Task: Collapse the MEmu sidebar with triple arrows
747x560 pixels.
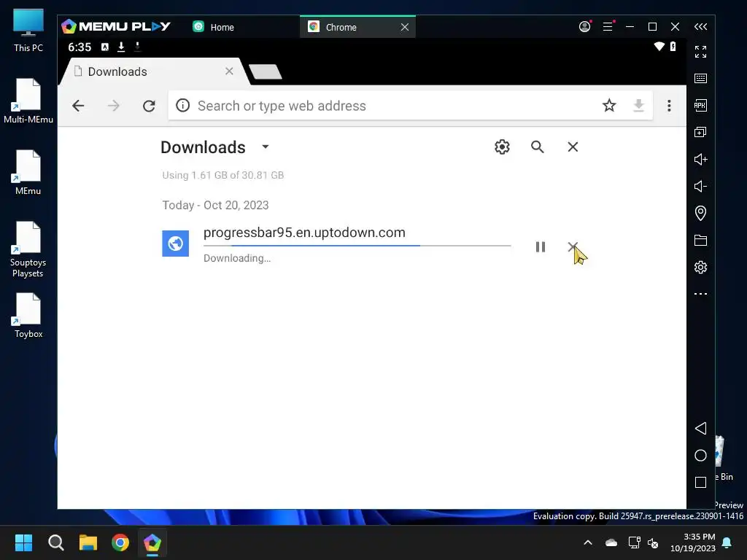Action: pyautogui.click(x=700, y=27)
